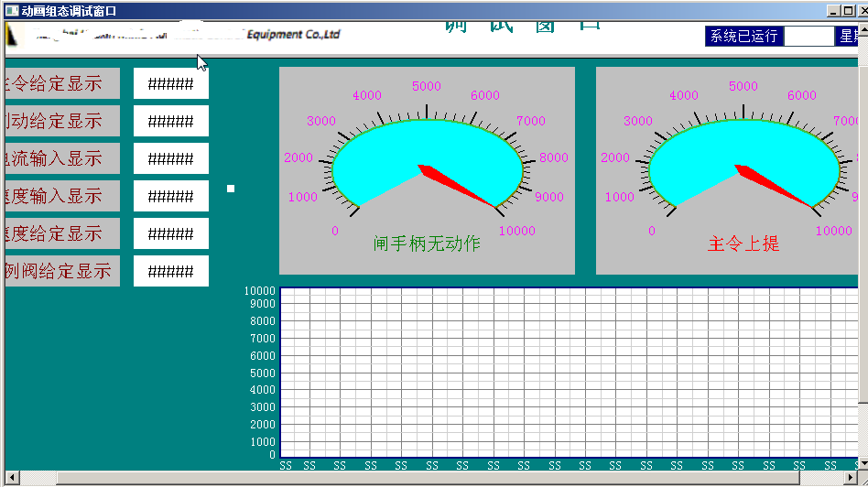The height and width of the screenshot is (487, 868).
Task: Select the 令给定显示 label button
Action: coord(60,83)
